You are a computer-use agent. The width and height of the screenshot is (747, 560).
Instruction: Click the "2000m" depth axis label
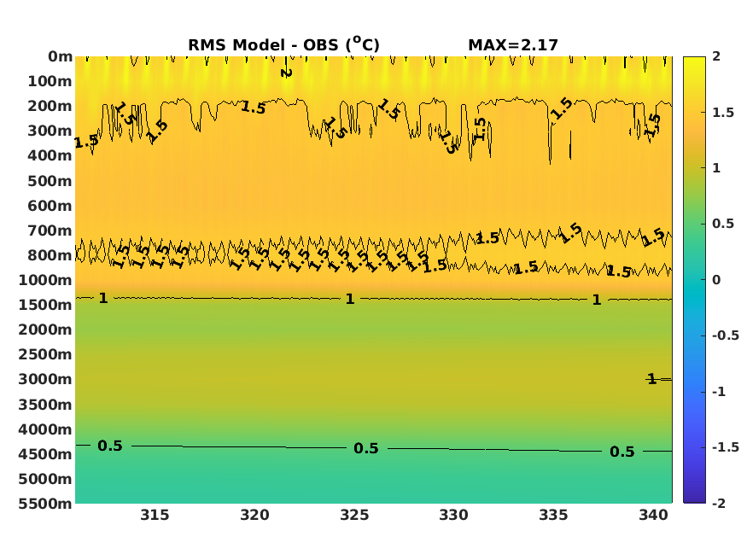45,330
